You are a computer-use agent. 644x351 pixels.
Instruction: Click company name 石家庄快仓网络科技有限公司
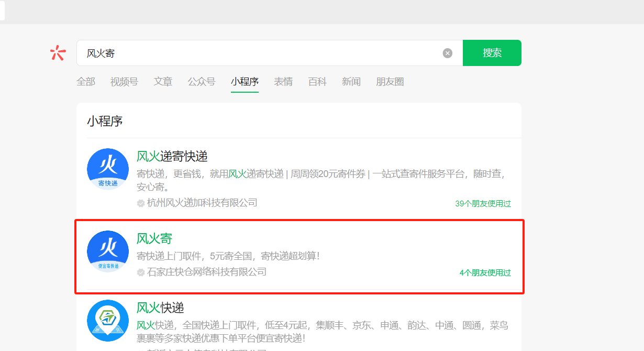pos(207,272)
